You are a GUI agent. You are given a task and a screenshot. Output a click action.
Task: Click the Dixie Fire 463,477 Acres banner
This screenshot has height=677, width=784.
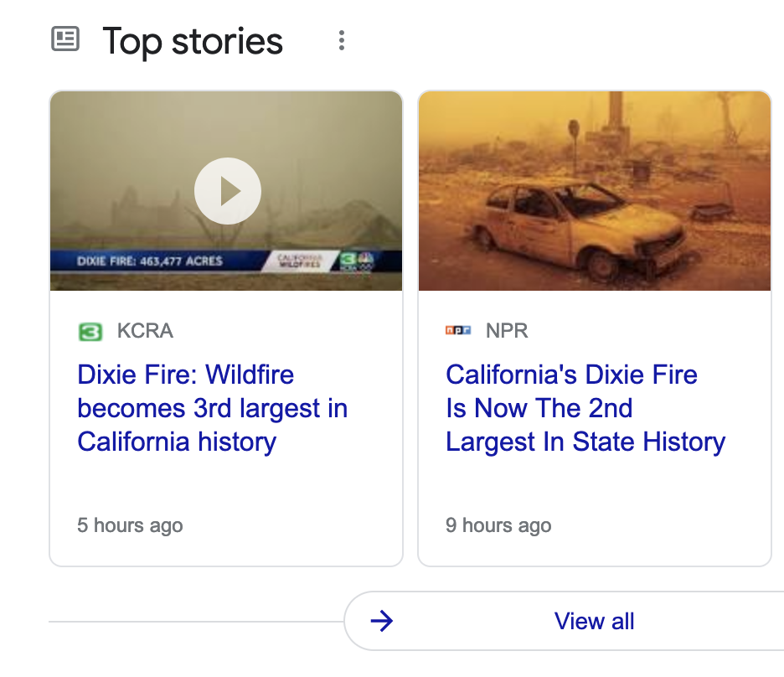pos(150,261)
